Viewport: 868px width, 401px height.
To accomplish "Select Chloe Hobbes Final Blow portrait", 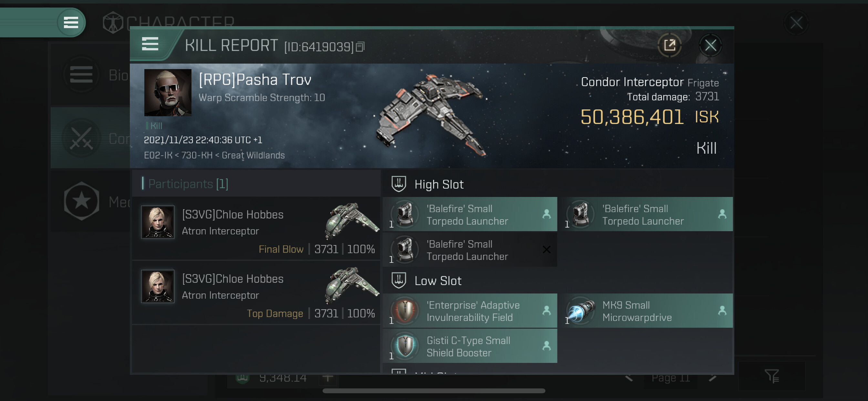I will [x=158, y=222].
